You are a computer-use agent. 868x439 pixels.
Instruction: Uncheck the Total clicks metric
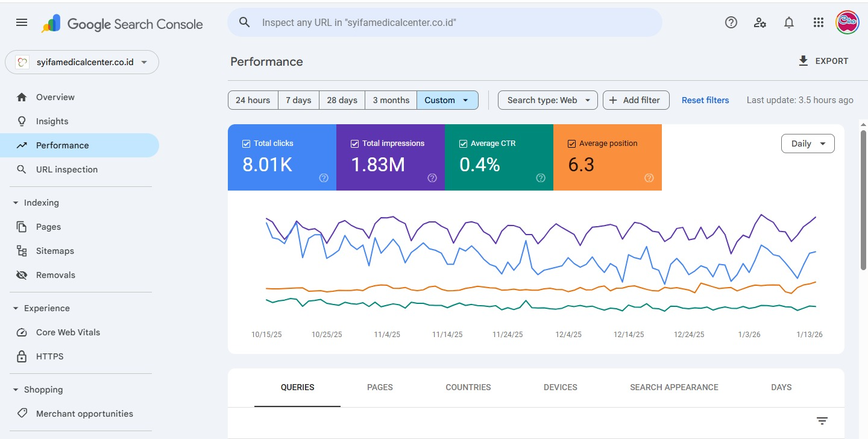[x=246, y=143]
